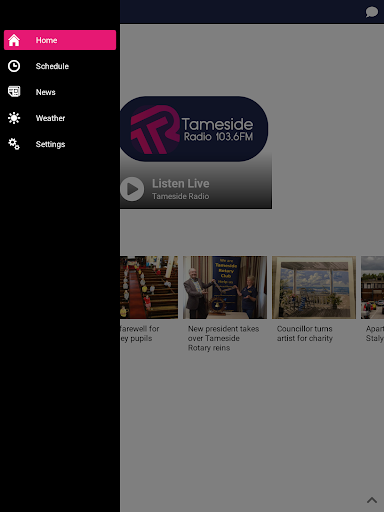Click the Listen Live label

(x=181, y=184)
